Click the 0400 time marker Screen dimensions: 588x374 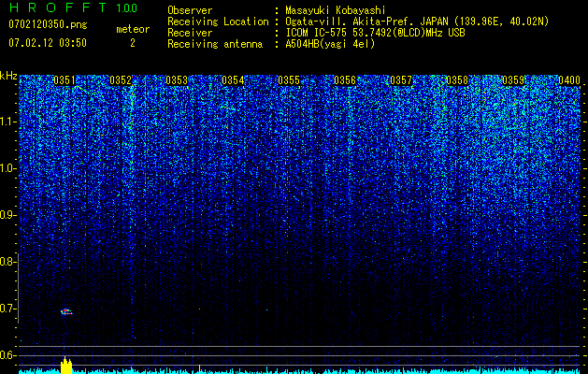[x=569, y=80]
